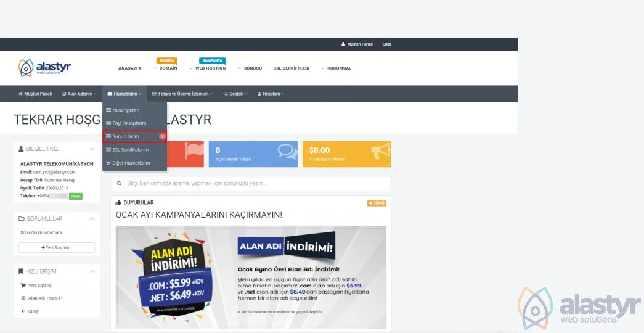Click Yeni Sorumlu button
This screenshot has height=333, width=644.
click(x=57, y=247)
